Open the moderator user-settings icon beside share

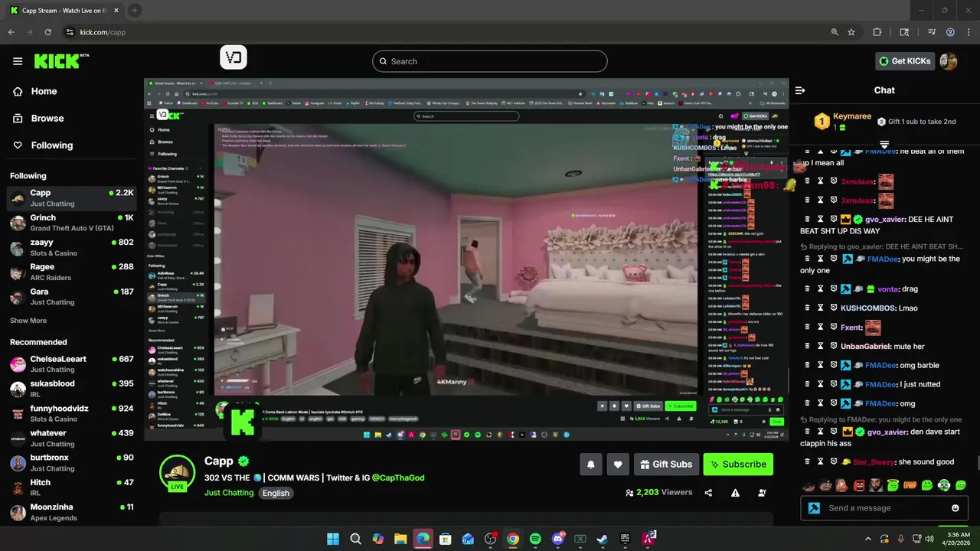[x=762, y=493]
